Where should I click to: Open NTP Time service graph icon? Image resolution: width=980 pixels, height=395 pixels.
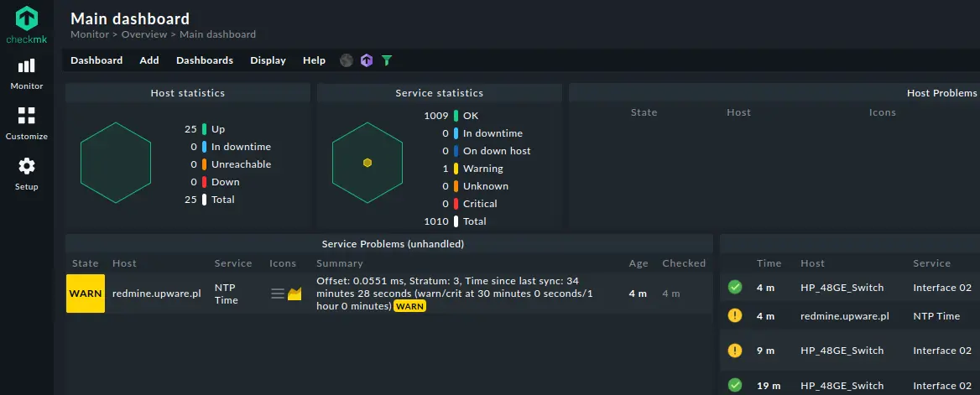coord(295,294)
